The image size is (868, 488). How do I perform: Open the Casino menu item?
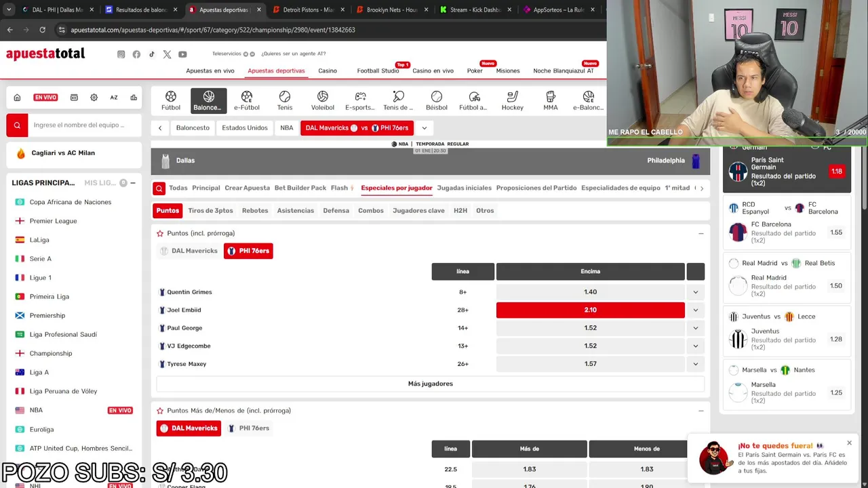click(x=328, y=70)
